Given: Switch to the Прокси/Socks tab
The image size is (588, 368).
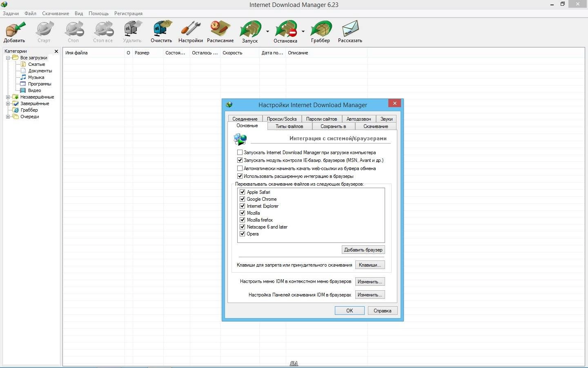Looking at the screenshot, I should [282, 119].
